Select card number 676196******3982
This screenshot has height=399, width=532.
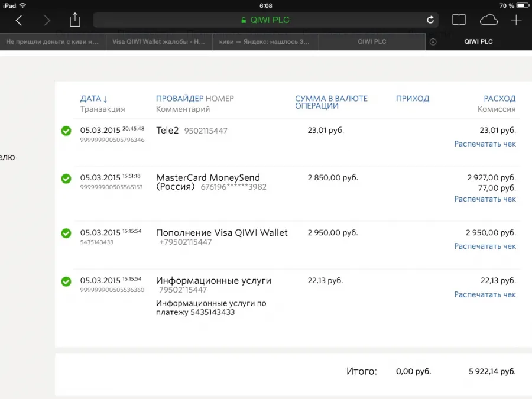tap(233, 187)
